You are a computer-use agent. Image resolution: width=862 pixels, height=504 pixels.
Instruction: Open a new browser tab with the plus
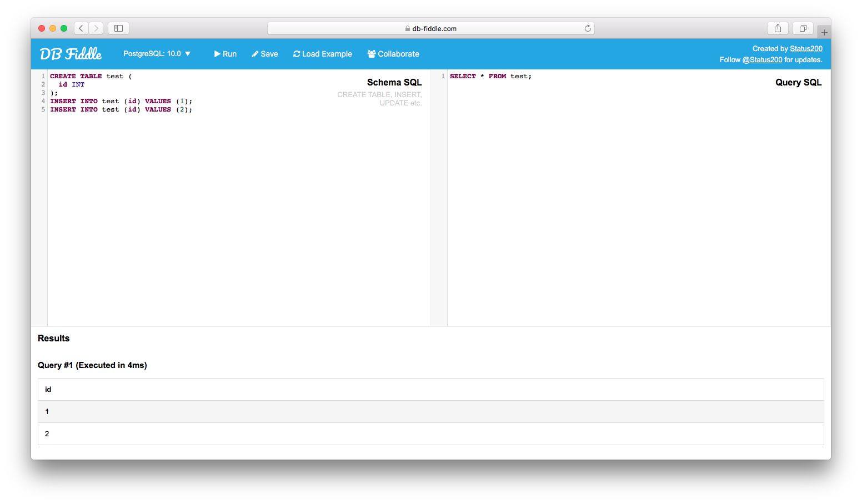pyautogui.click(x=824, y=32)
